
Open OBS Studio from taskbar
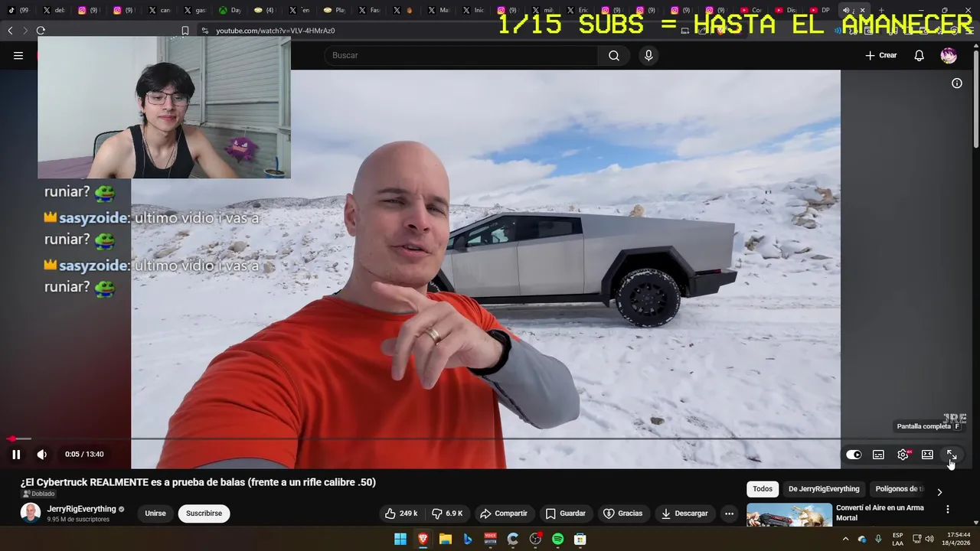tap(535, 540)
